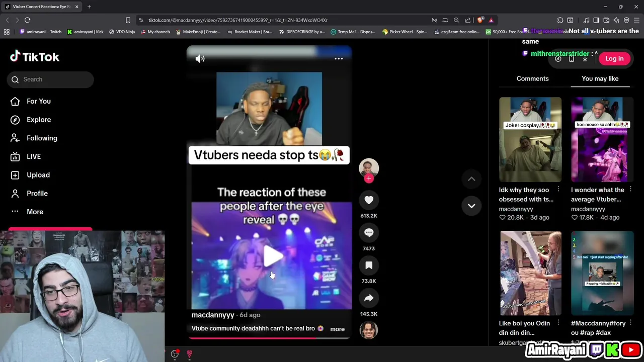Open 'Idk why they soo obsessed with ts...' title
The image size is (644, 362).
(526, 195)
